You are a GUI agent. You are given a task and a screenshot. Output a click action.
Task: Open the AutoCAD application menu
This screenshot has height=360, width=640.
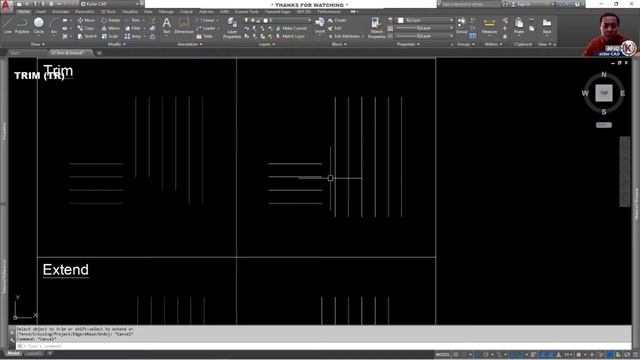pyautogui.click(x=6, y=7)
